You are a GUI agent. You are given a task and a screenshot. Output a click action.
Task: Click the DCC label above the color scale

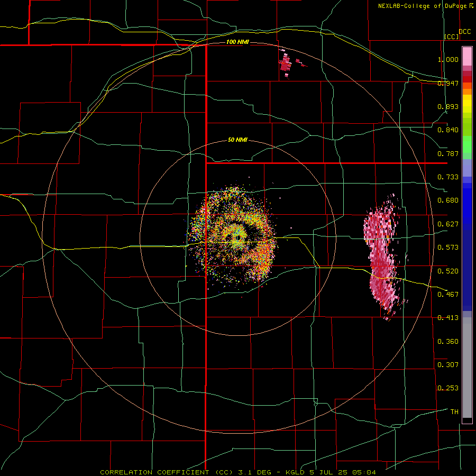click(x=464, y=32)
